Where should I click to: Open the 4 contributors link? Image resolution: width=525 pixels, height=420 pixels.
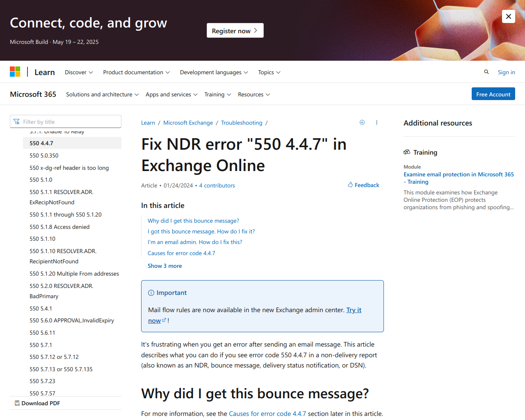tap(217, 185)
